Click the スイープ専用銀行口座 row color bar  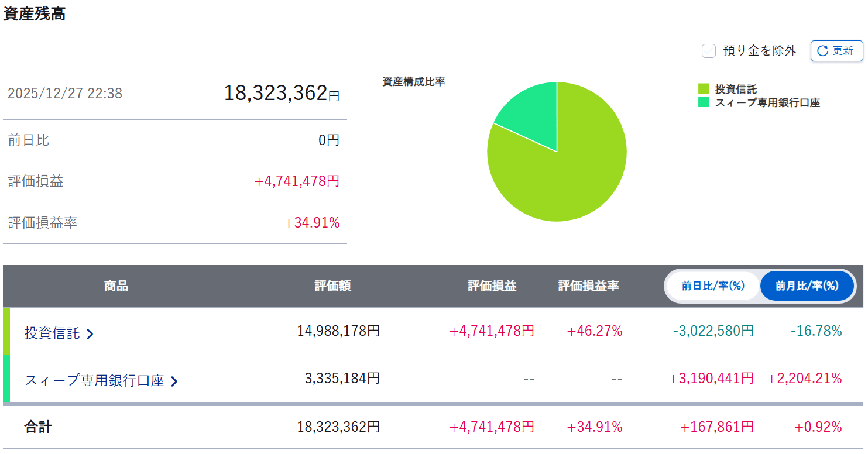point(6,379)
